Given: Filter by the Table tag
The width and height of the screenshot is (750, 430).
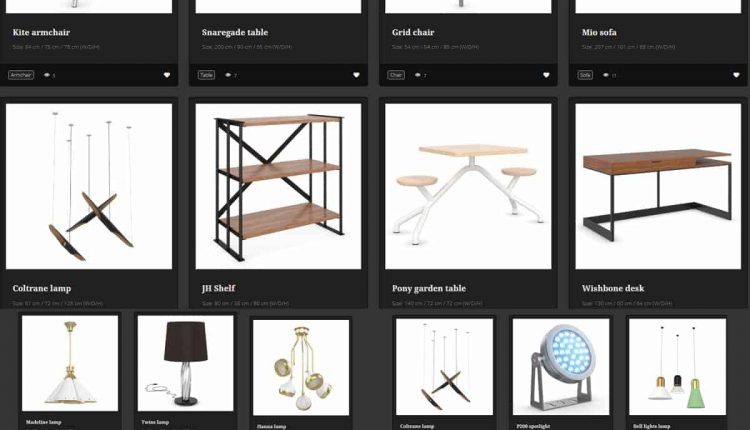Looking at the screenshot, I should click(x=206, y=75).
